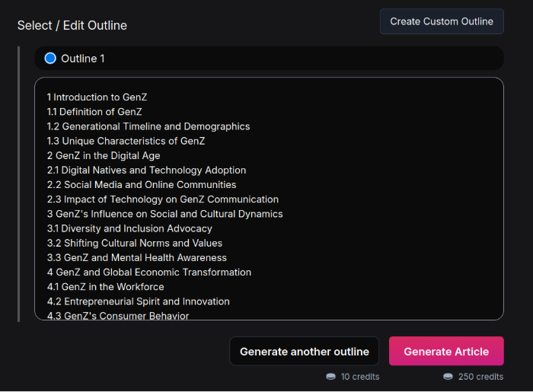This screenshot has height=392, width=533.
Task: Click line "1 Introduction to GenZ"
Action: [x=97, y=97]
